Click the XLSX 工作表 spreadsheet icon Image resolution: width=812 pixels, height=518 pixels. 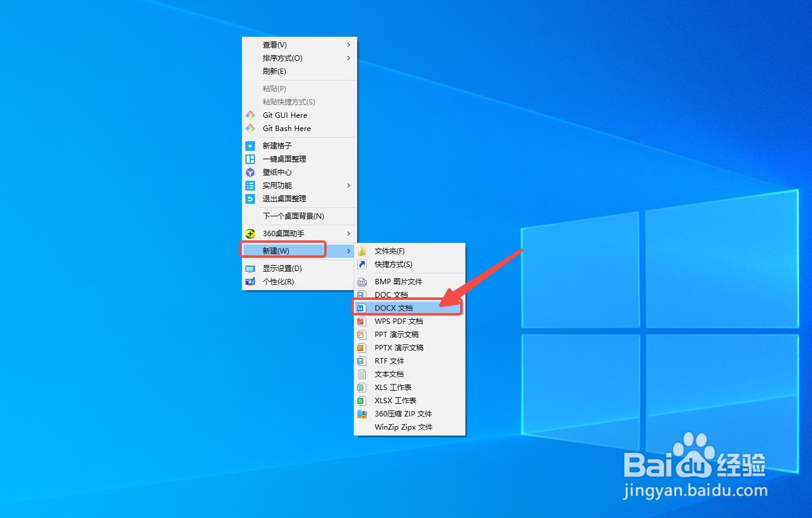(x=361, y=401)
